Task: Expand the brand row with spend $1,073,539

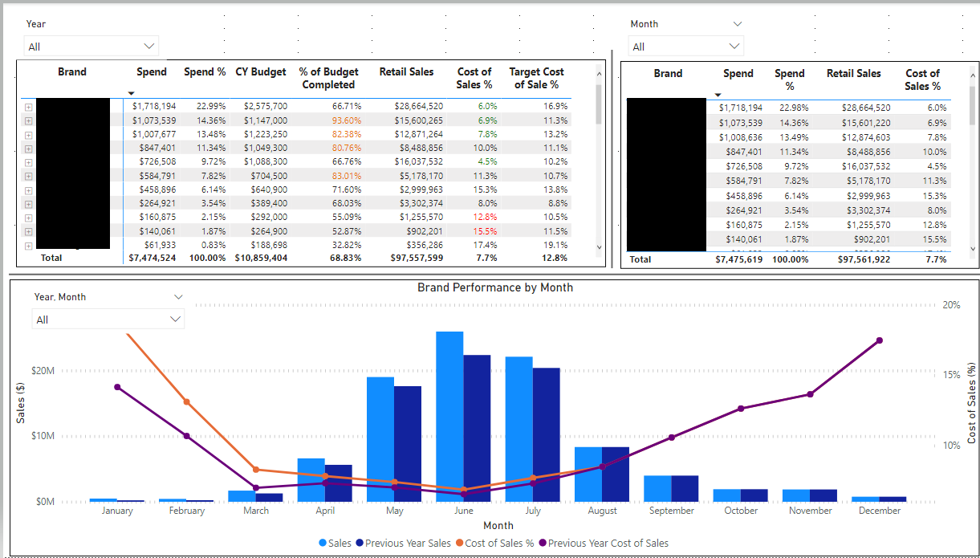Action: [28, 120]
